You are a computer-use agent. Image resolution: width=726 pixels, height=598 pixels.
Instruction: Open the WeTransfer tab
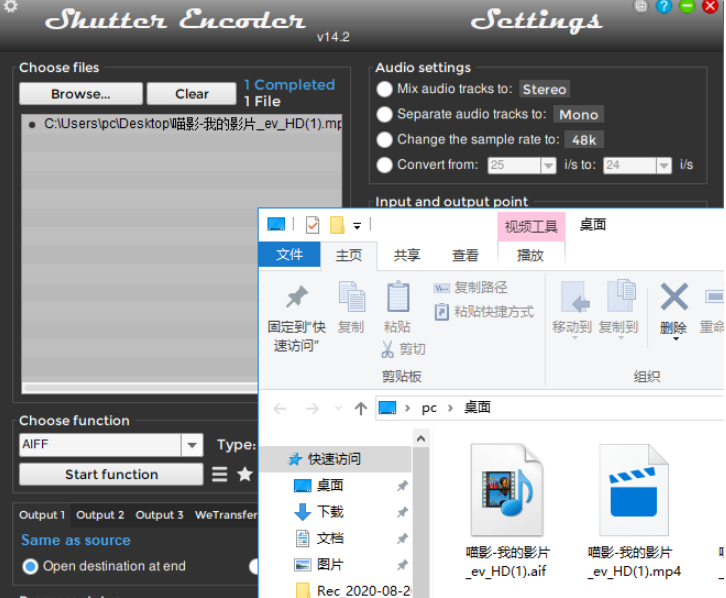click(x=225, y=515)
